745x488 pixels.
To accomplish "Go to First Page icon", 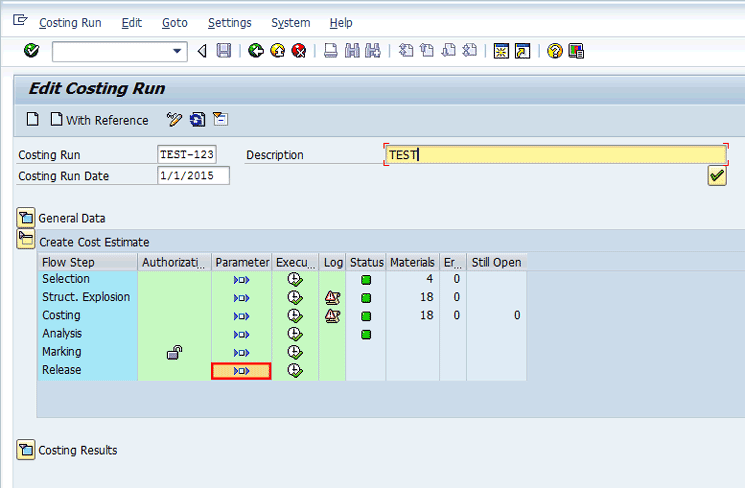I will pyautogui.click(x=406, y=50).
